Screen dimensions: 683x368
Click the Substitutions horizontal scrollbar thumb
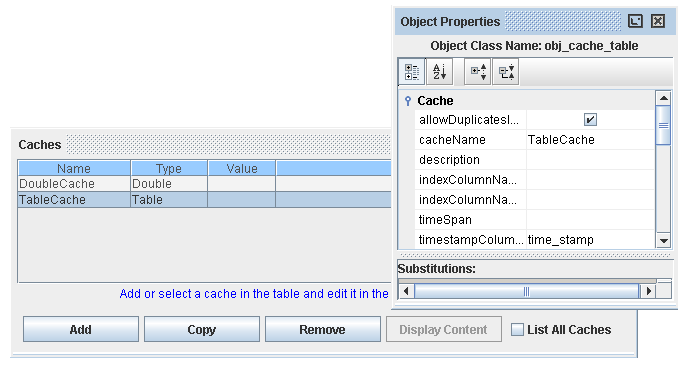coord(526,291)
